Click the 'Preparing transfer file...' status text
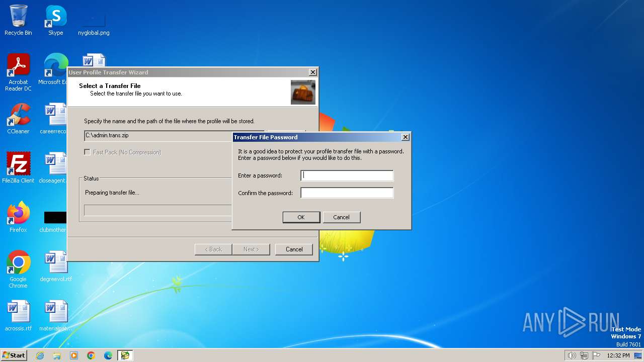The width and height of the screenshot is (644, 362). pyautogui.click(x=112, y=193)
